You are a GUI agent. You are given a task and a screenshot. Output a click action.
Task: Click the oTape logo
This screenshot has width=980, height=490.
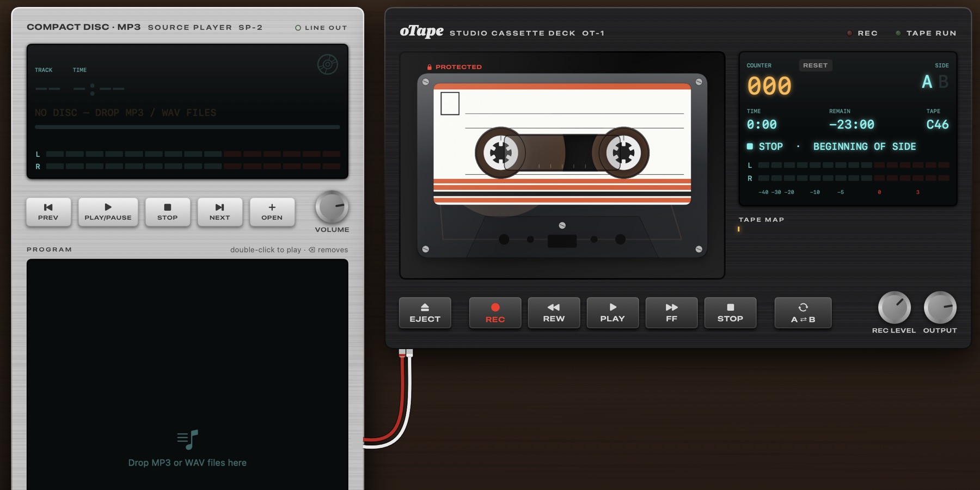click(422, 31)
